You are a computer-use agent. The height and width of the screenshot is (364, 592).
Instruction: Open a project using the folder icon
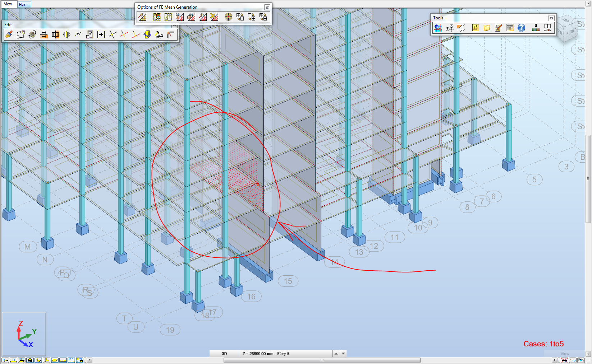[487, 28]
